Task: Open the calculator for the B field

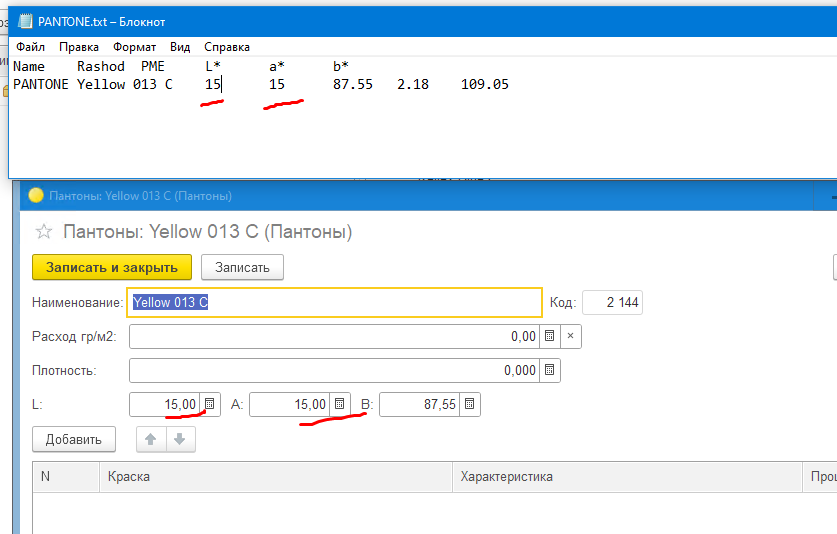Action: [x=470, y=404]
